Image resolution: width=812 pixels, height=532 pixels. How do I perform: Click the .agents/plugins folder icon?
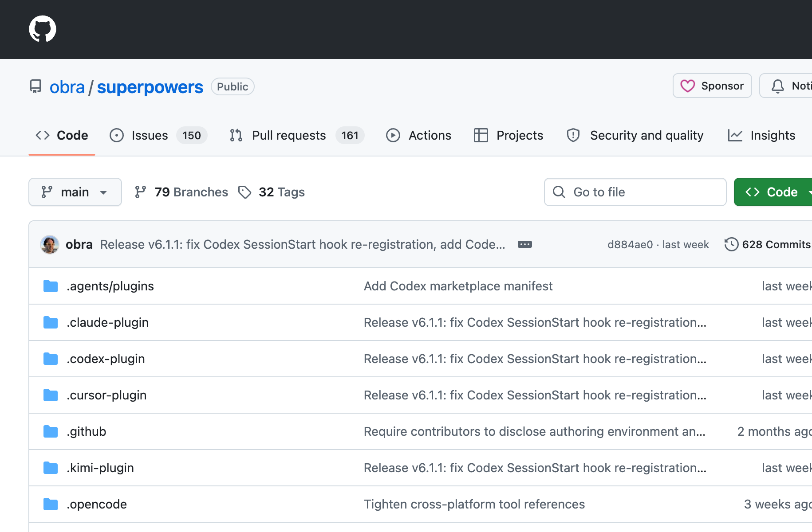pos(51,286)
